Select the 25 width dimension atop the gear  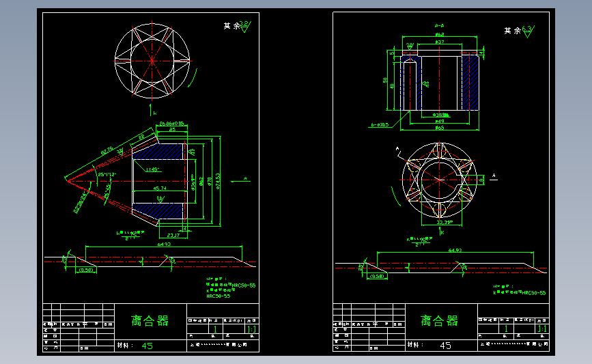point(172,129)
